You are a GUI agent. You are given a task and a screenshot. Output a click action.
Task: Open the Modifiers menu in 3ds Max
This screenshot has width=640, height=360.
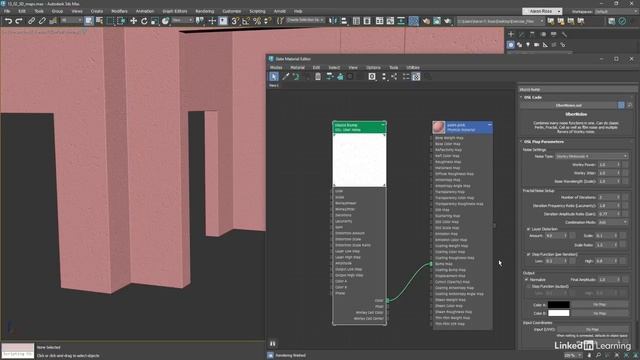coord(119,11)
